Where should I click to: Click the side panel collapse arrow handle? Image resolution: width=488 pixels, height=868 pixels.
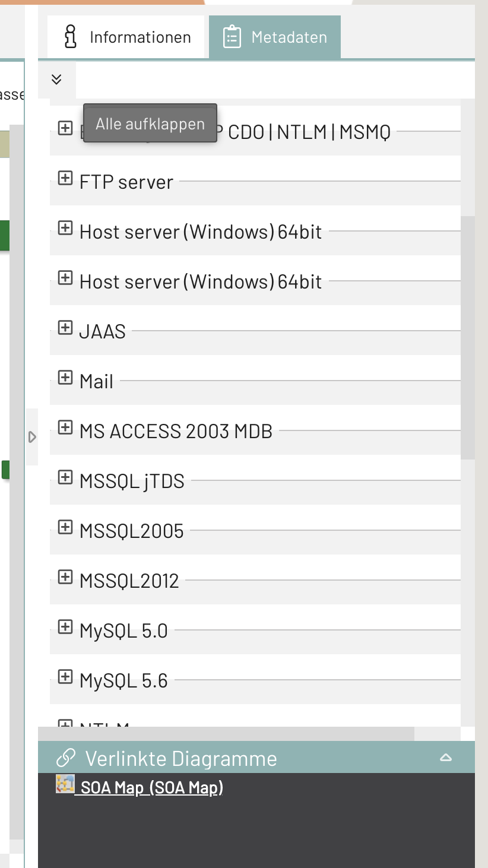(x=32, y=437)
